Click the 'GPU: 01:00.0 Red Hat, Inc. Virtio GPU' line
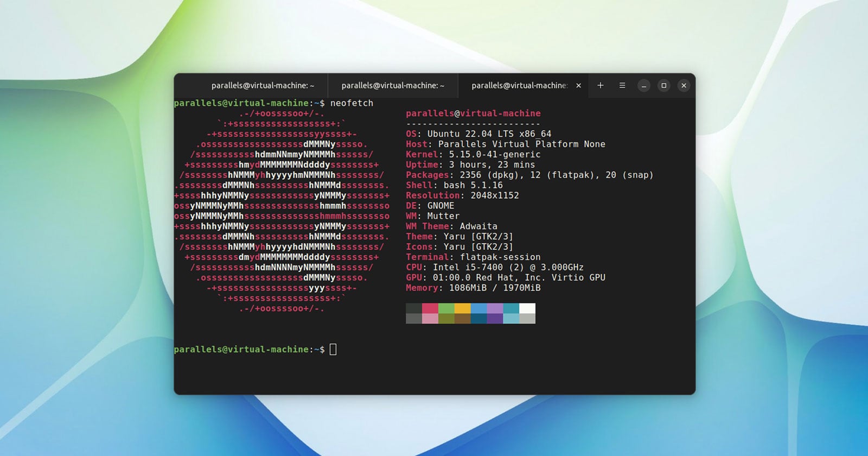The height and width of the screenshot is (456, 868). (x=506, y=278)
